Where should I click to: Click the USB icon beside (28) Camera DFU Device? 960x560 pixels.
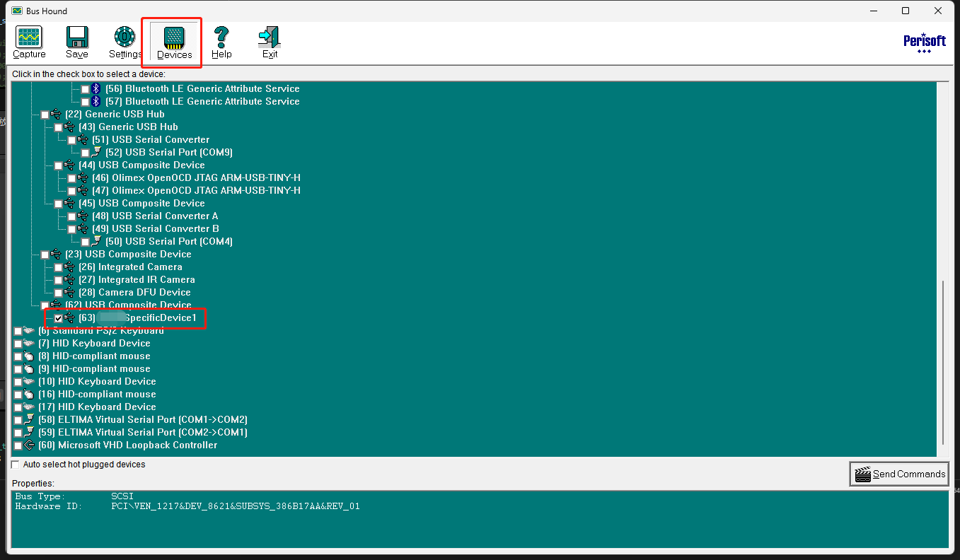[x=69, y=292]
